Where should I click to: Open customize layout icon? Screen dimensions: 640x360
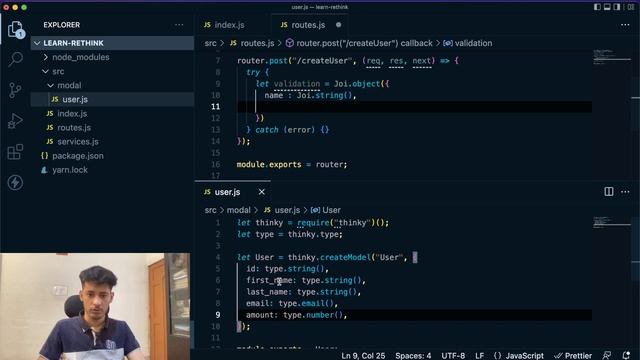click(631, 7)
